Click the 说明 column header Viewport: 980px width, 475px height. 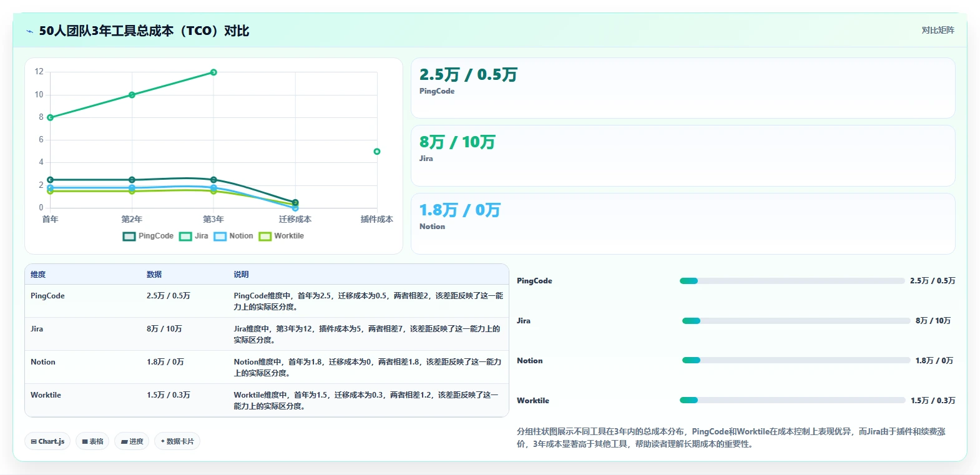coord(241,275)
